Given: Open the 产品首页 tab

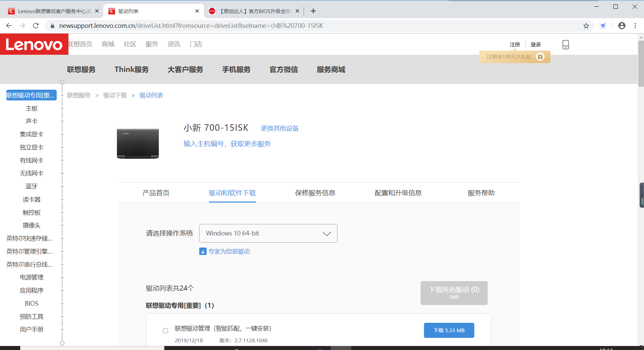Looking at the screenshot, I should (x=156, y=193).
